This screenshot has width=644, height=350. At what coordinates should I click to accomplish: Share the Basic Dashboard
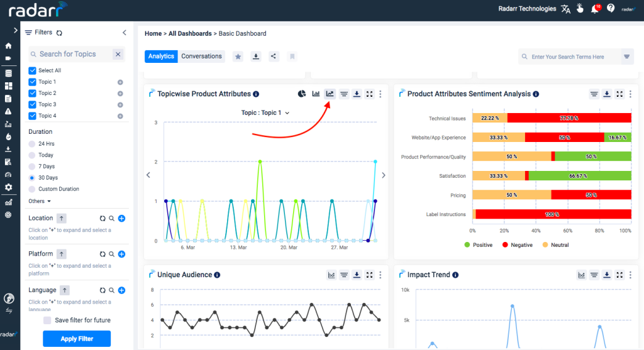click(274, 56)
